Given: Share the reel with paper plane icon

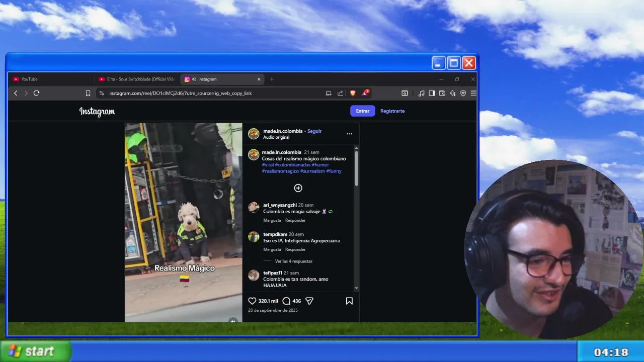Looking at the screenshot, I should tap(309, 301).
